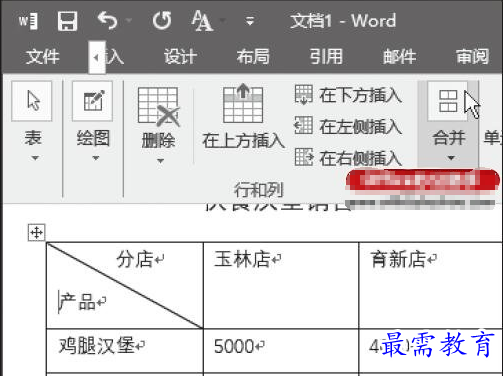The image size is (503, 376).
Task: Insert a column right with 在右侧插入
Action: click(x=348, y=158)
